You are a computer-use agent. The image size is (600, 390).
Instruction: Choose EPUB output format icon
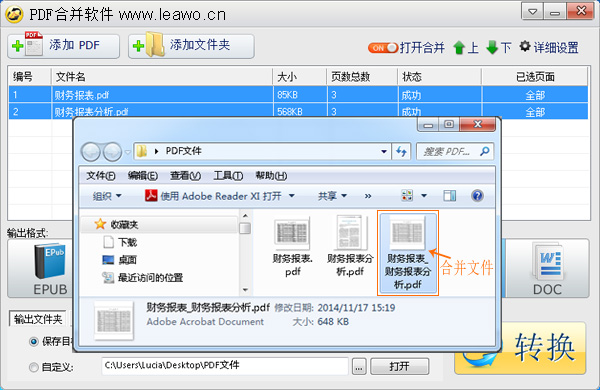[x=50, y=269]
